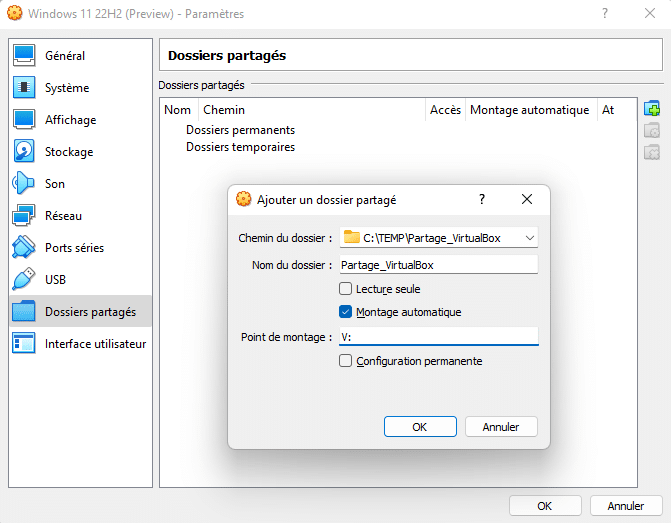Expand the Chemin du dossier dropdown
The height and width of the screenshot is (523, 671).
[530, 238]
